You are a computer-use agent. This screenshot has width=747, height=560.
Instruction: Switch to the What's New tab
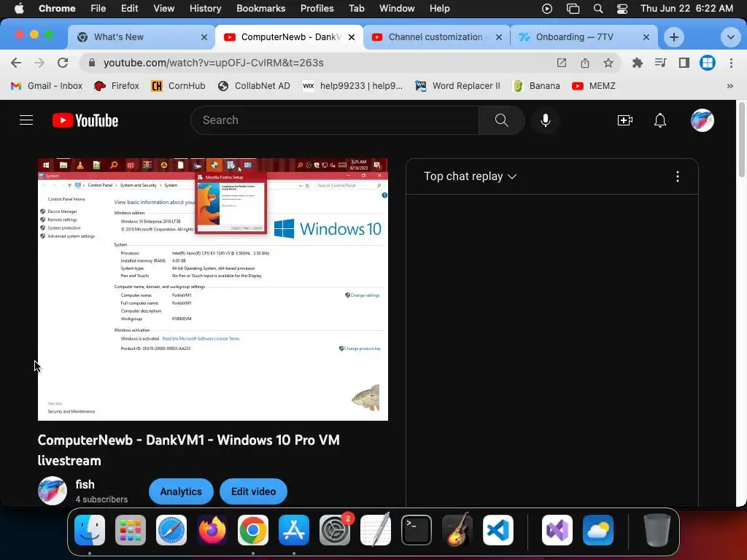pyautogui.click(x=141, y=37)
